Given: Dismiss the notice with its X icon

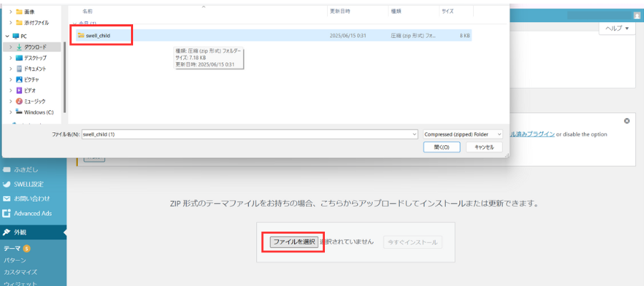Looking at the screenshot, I should click(x=627, y=121).
